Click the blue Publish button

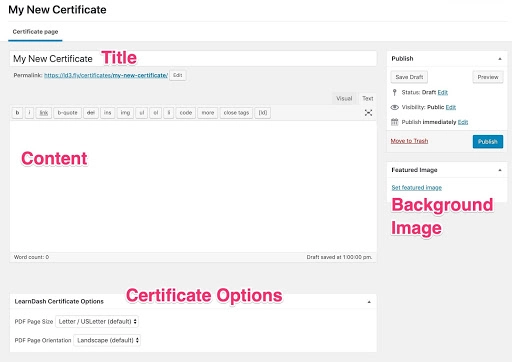click(488, 142)
